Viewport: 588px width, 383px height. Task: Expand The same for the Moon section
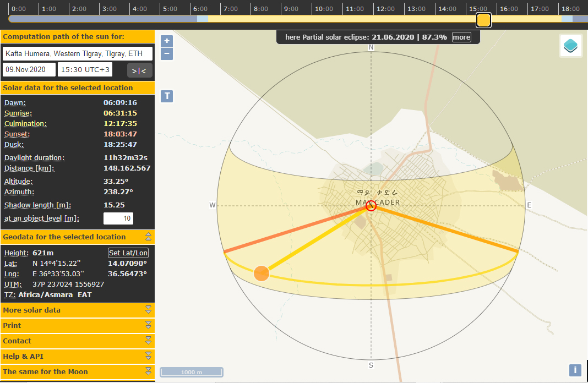click(x=148, y=371)
